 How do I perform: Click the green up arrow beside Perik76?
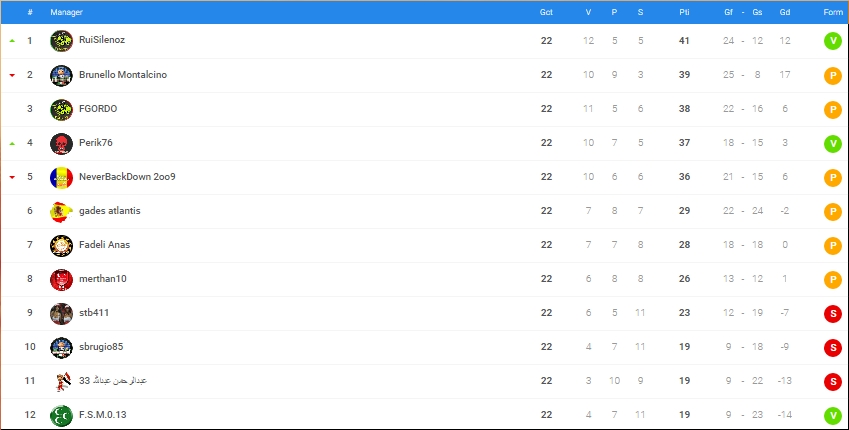point(12,143)
